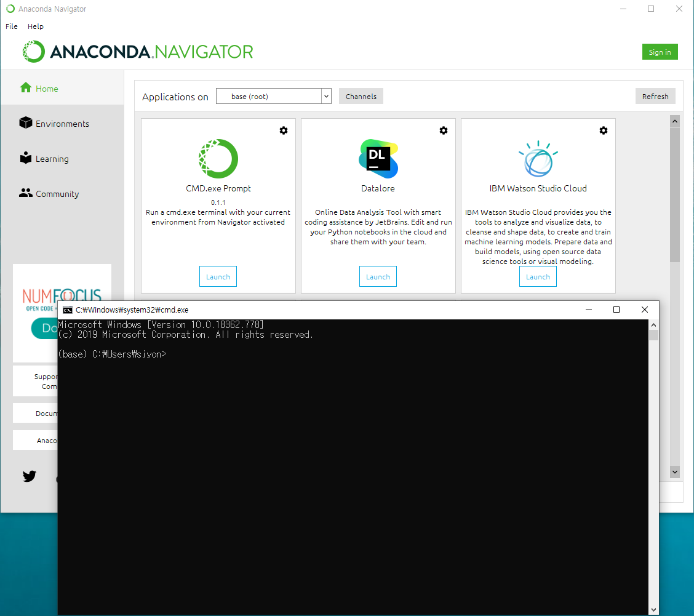Click the Datalore title text
694x616 pixels.
click(378, 188)
